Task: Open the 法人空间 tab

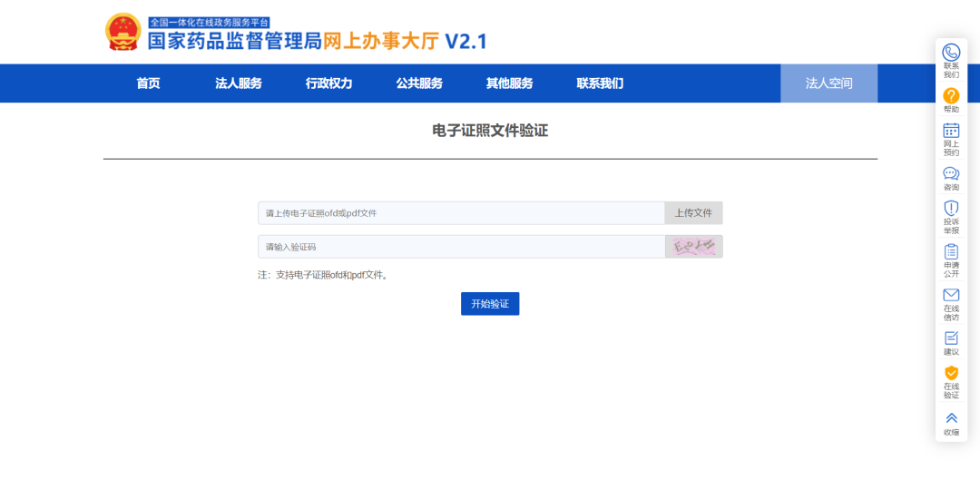Action: click(828, 83)
